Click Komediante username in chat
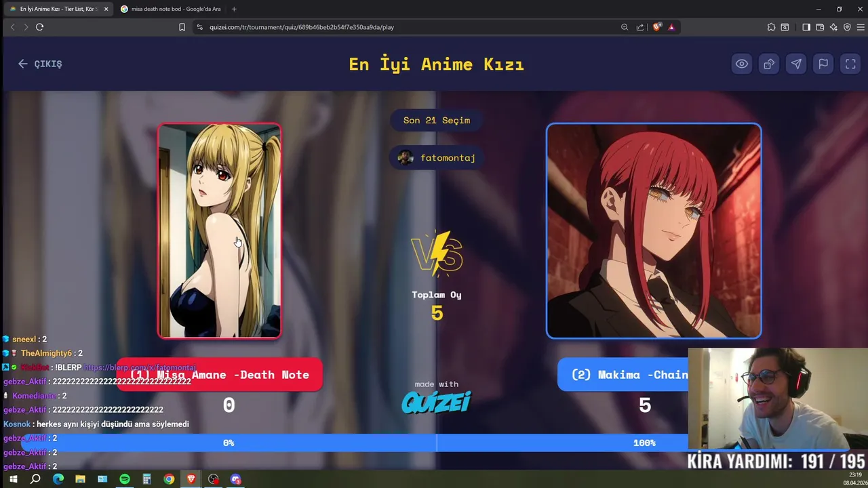The height and width of the screenshot is (488, 868). [x=34, y=396]
